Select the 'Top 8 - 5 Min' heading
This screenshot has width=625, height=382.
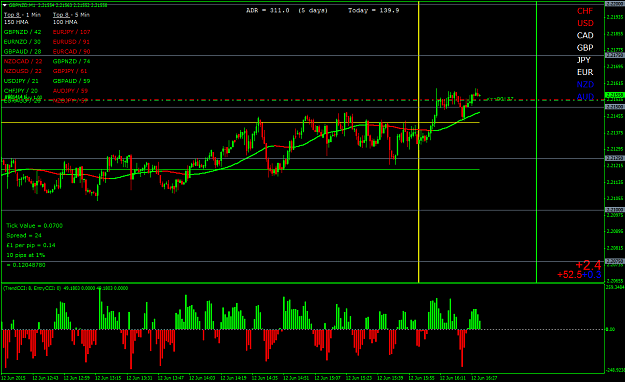point(71,15)
